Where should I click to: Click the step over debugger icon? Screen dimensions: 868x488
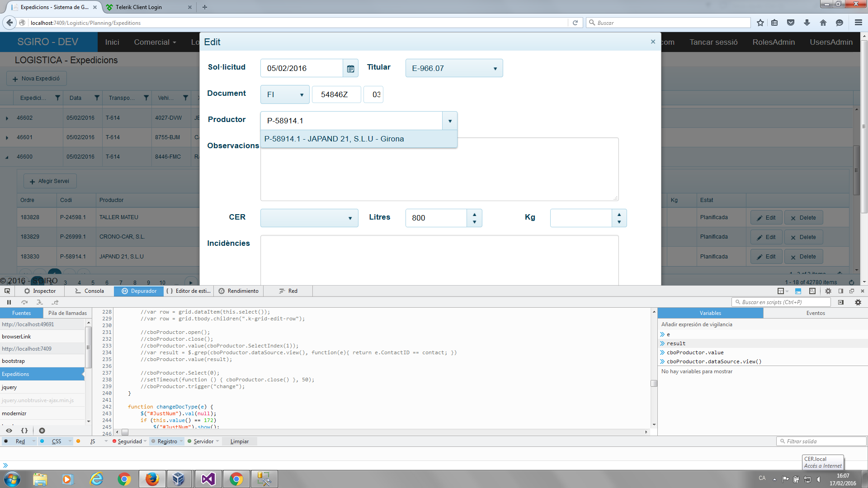(24, 302)
